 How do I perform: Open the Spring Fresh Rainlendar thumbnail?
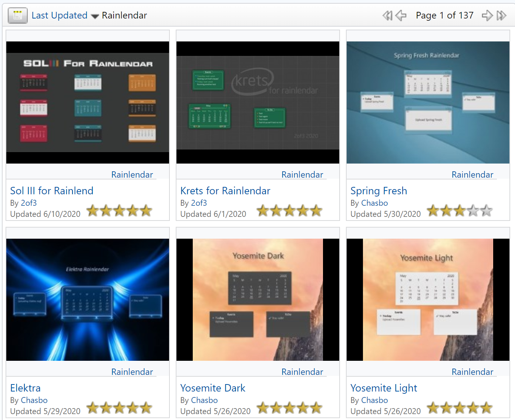[428, 103]
